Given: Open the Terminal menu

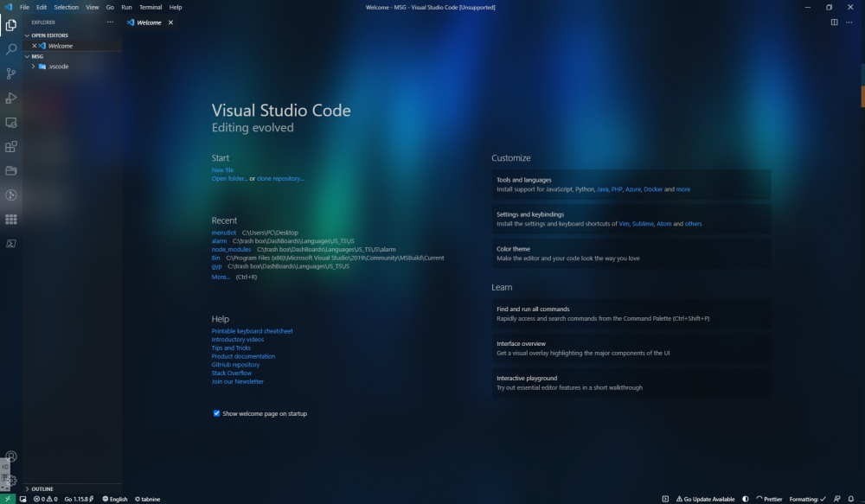Looking at the screenshot, I should (x=151, y=7).
